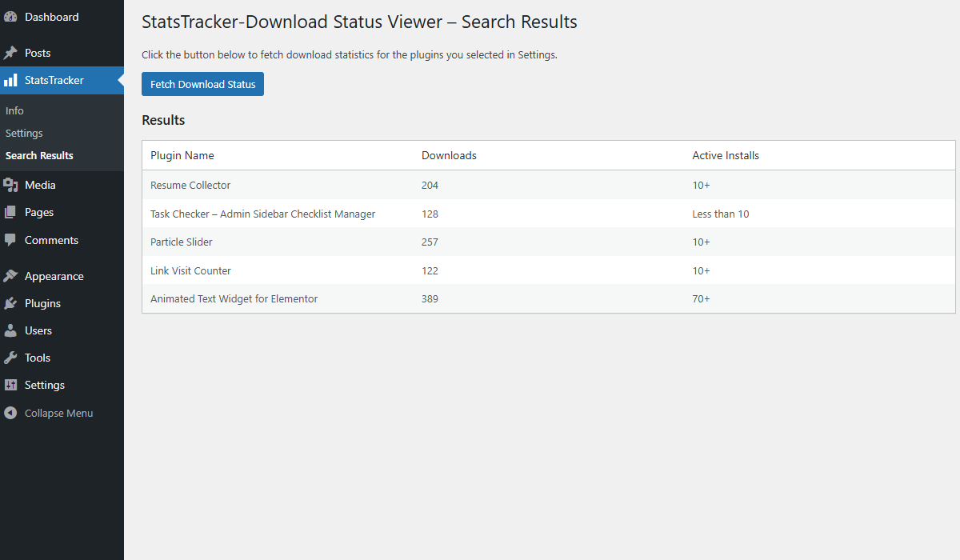Image resolution: width=960 pixels, height=560 pixels.
Task: Select the Particle Slider table row
Action: click(x=182, y=242)
